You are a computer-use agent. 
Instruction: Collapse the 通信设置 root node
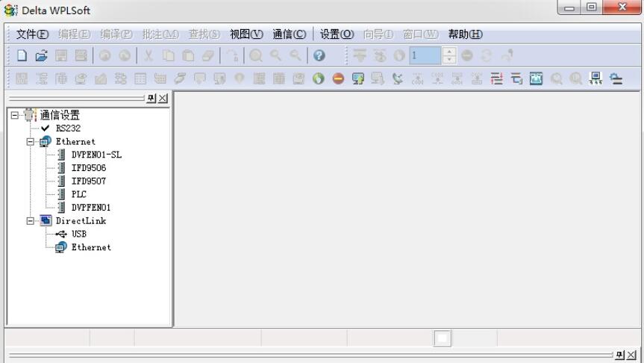click(x=15, y=115)
